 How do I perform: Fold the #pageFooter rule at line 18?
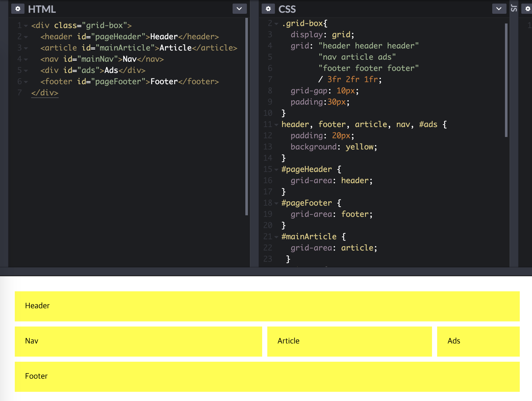point(276,204)
